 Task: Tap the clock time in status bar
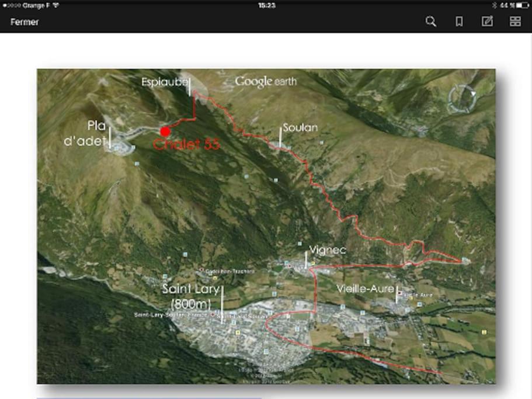[x=267, y=5]
